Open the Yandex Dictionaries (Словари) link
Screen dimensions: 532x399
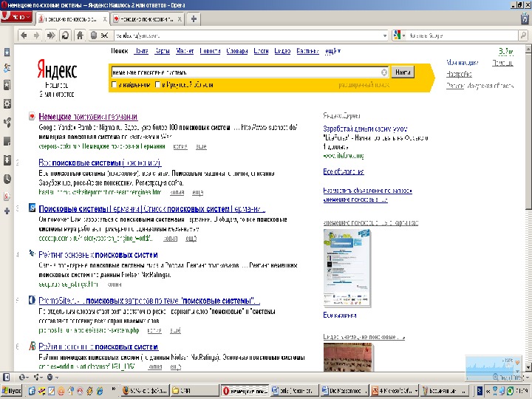[x=237, y=51]
